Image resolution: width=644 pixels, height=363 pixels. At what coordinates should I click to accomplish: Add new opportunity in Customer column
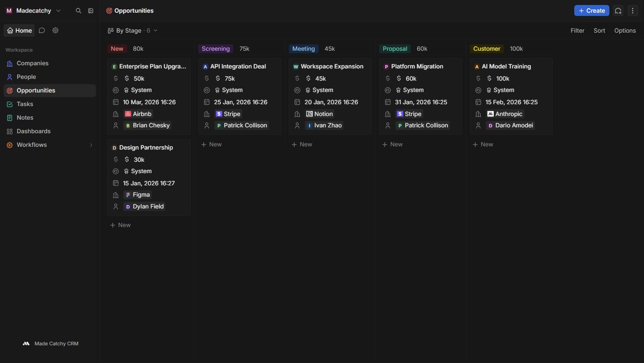click(483, 144)
